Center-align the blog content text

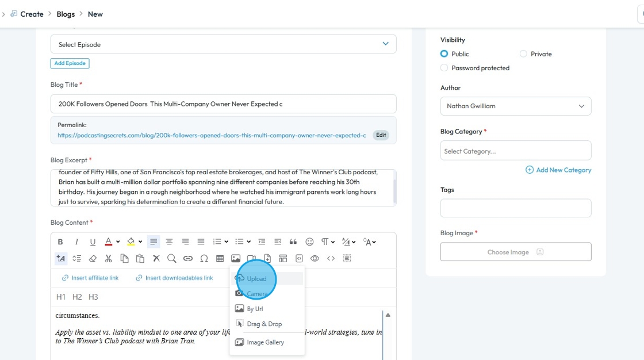pyautogui.click(x=169, y=242)
